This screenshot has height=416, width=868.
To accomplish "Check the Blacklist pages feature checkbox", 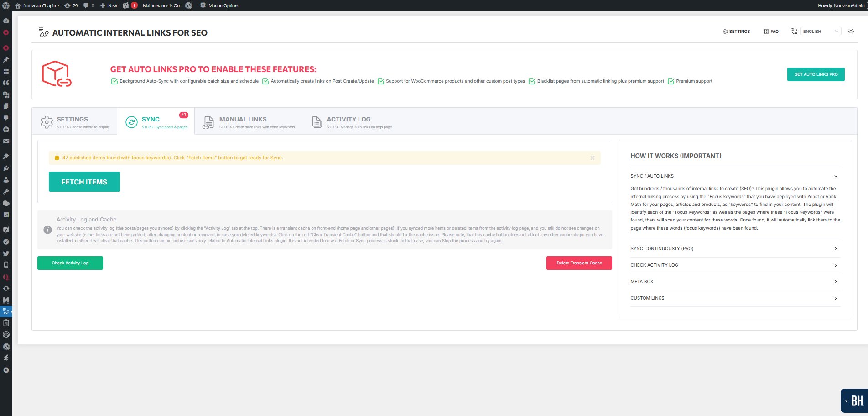I will pyautogui.click(x=531, y=81).
